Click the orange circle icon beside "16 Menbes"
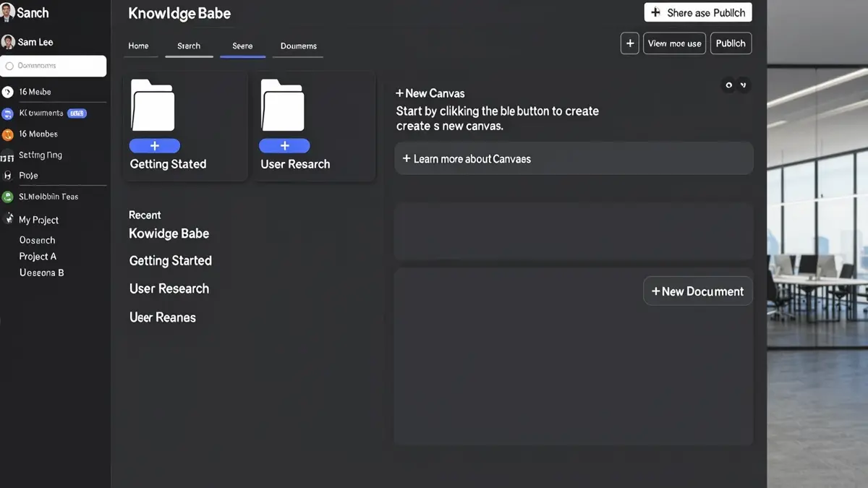 click(8, 134)
